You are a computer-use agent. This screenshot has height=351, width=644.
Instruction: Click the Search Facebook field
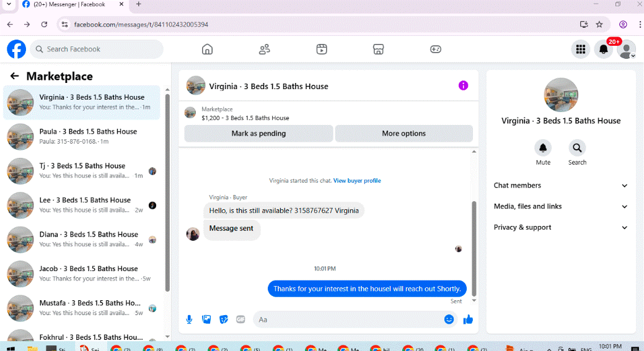click(97, 49)
